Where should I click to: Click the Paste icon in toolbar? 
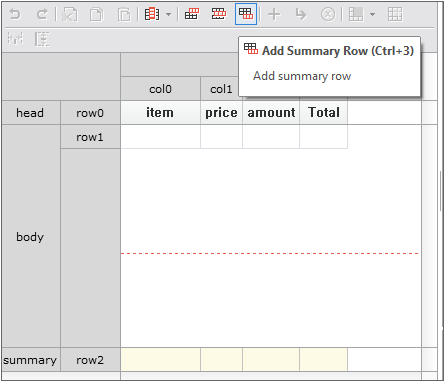pos(124,14)
